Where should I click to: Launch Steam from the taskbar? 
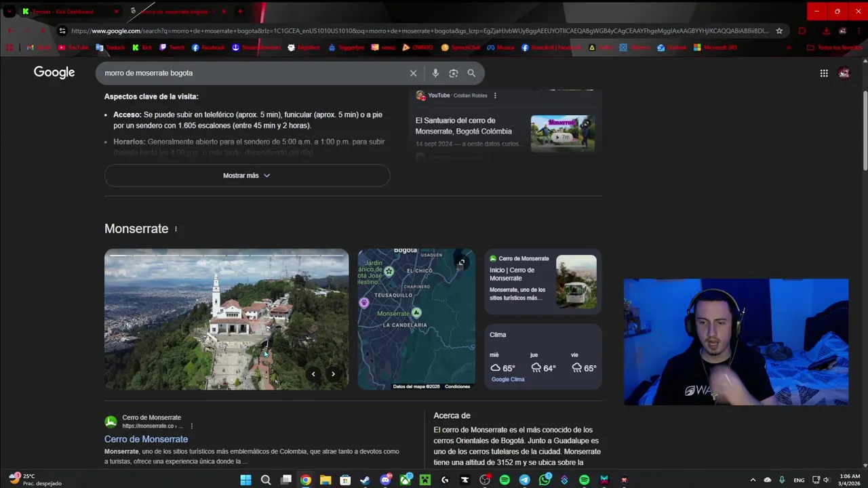pos(365,480)
